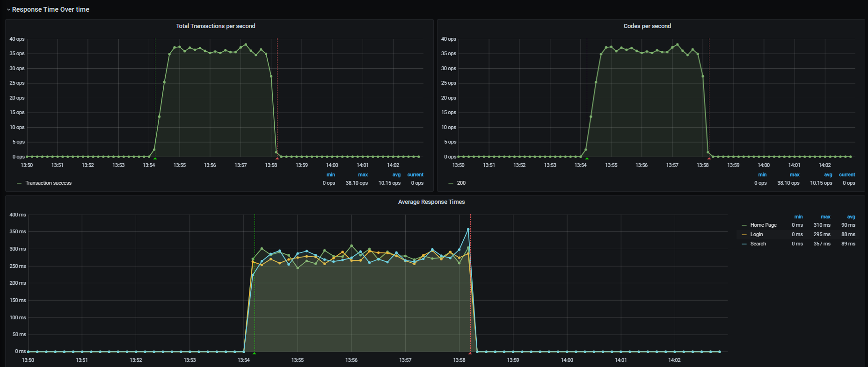Collapse the Response Time Over time row chevron
This screenshot has width=868, height=367.
(8, 10)
